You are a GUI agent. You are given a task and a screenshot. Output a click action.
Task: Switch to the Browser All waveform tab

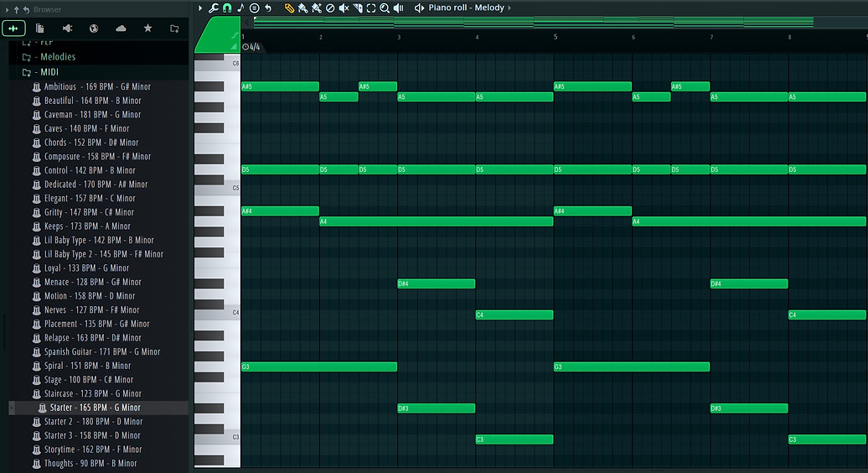point(13,29)
